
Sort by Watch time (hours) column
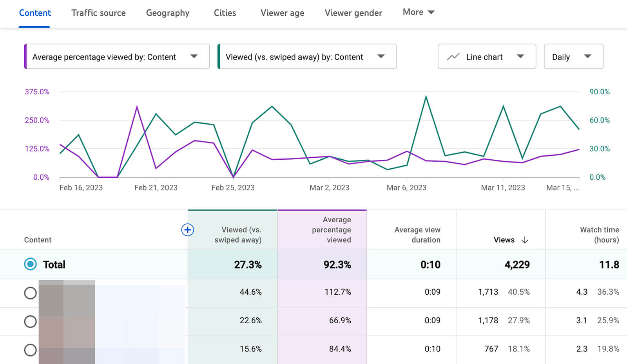[x=599, y=234]
